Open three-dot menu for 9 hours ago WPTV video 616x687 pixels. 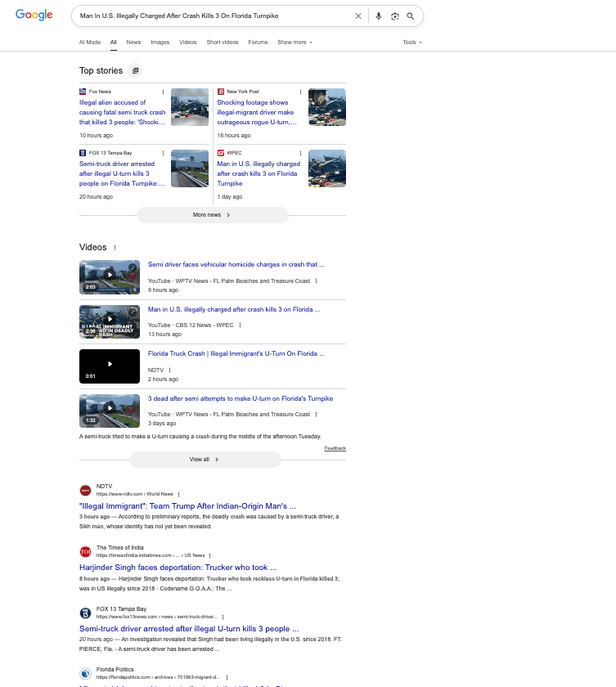click(x=317, y=281)
